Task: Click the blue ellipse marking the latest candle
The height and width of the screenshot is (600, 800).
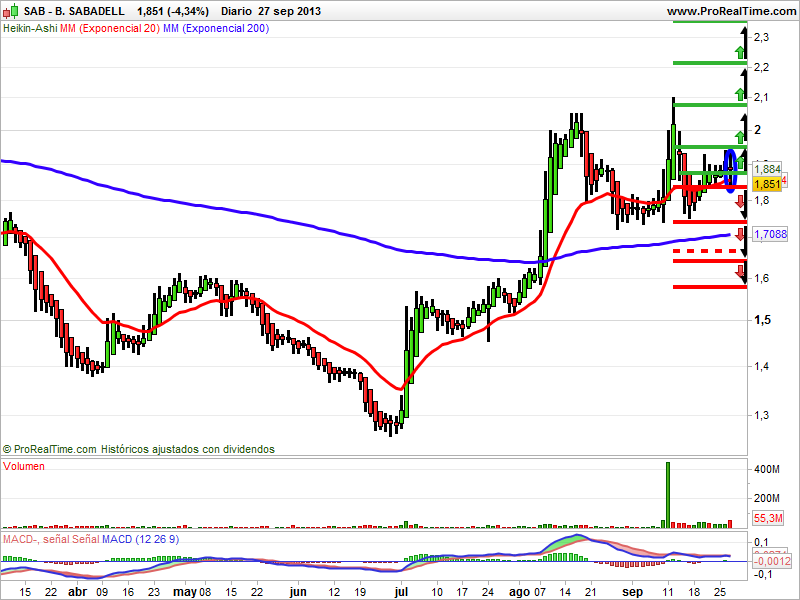Action: click(730, 171)
